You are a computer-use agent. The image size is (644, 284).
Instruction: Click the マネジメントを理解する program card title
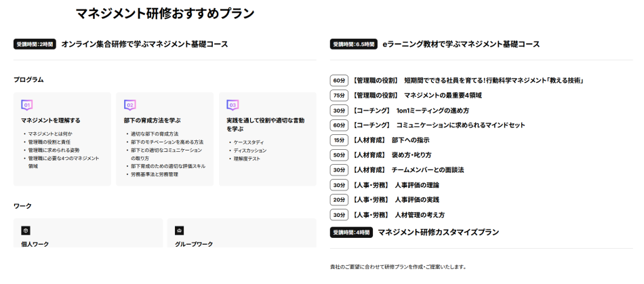click(50, 120)
